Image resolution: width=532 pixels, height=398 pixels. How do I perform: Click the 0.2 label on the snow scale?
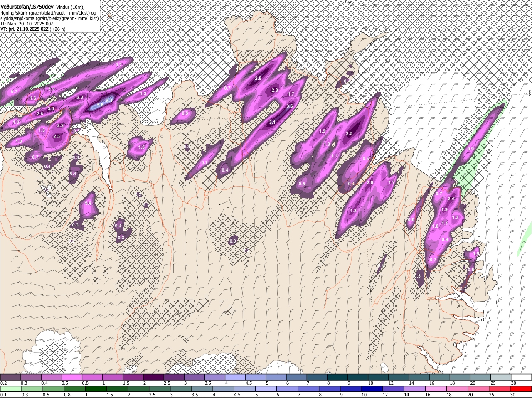[x=3, y=383]
